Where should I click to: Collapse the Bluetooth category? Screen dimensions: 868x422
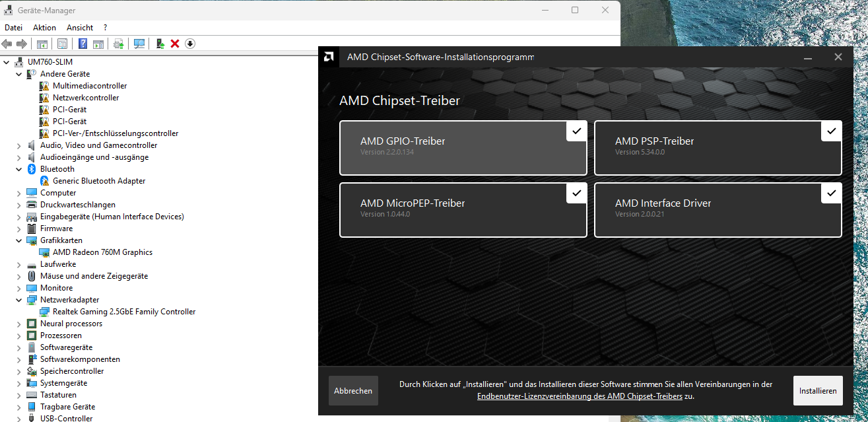click(19, 169)
